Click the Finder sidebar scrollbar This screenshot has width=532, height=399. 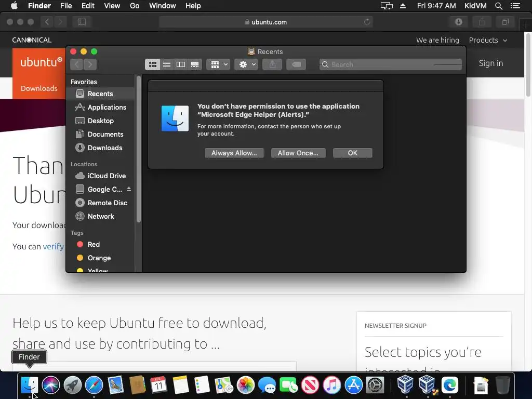[x=138, y=149]
